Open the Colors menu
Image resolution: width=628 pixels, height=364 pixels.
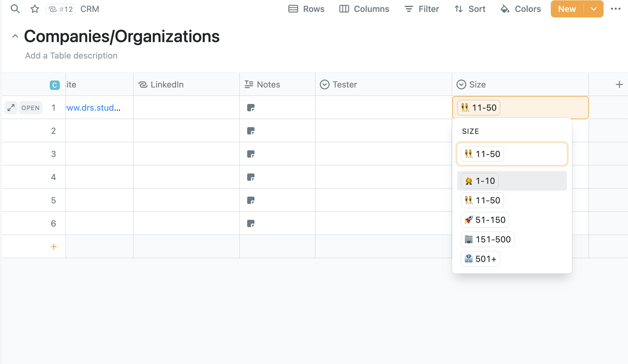[x=521, y=9]
